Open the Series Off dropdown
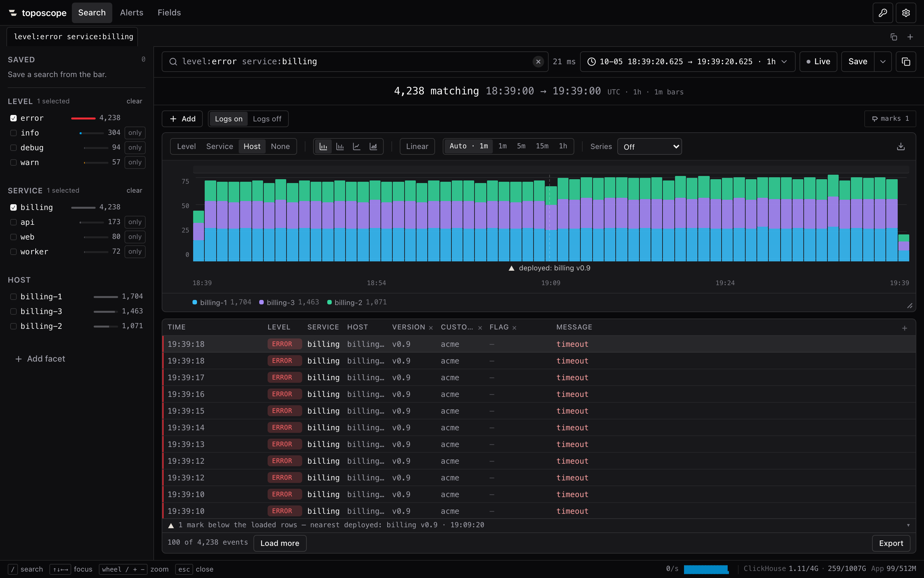This screenshot has height=578, width=924. 649,147
